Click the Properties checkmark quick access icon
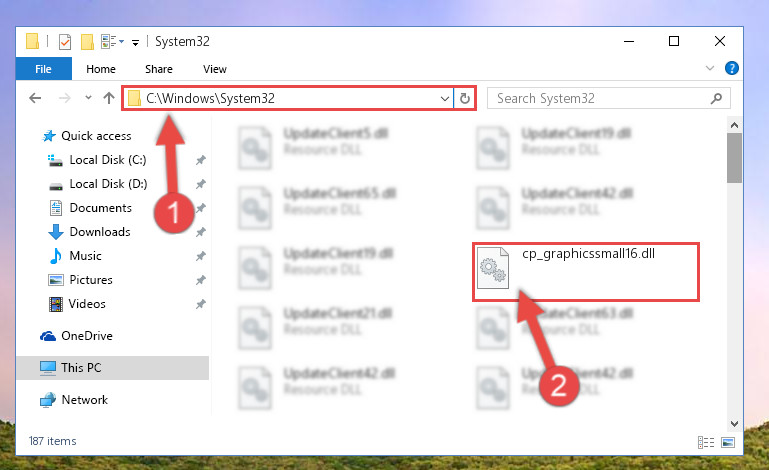This screenshot has height=470, width=769. pos(65,42)
